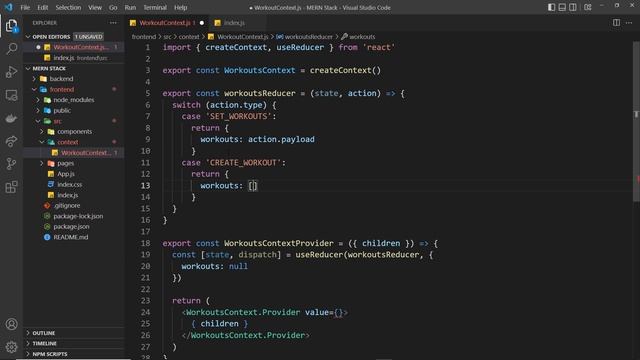Image resolution: width=640 pixels, height=360 pixels.
Task: Open the Docker view icon
Action: click(x=11, y=118)
